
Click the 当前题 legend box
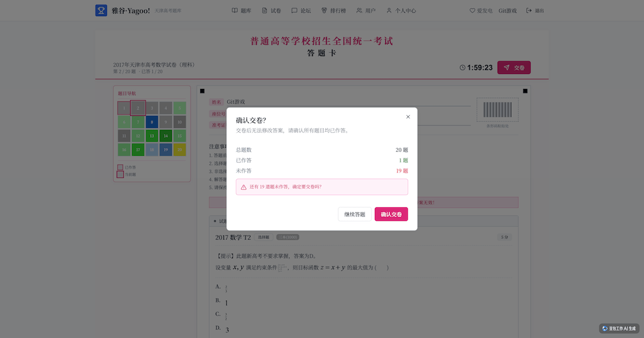[x=120, y=174]
